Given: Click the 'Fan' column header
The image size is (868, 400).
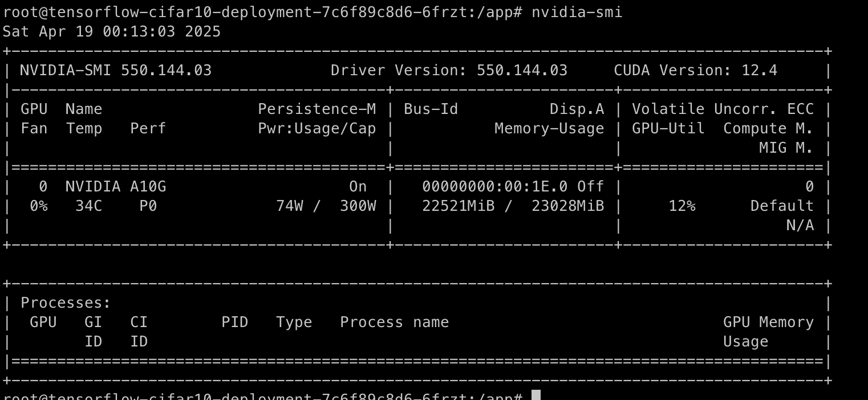Looking at the screenshot, I should point(34,128).
